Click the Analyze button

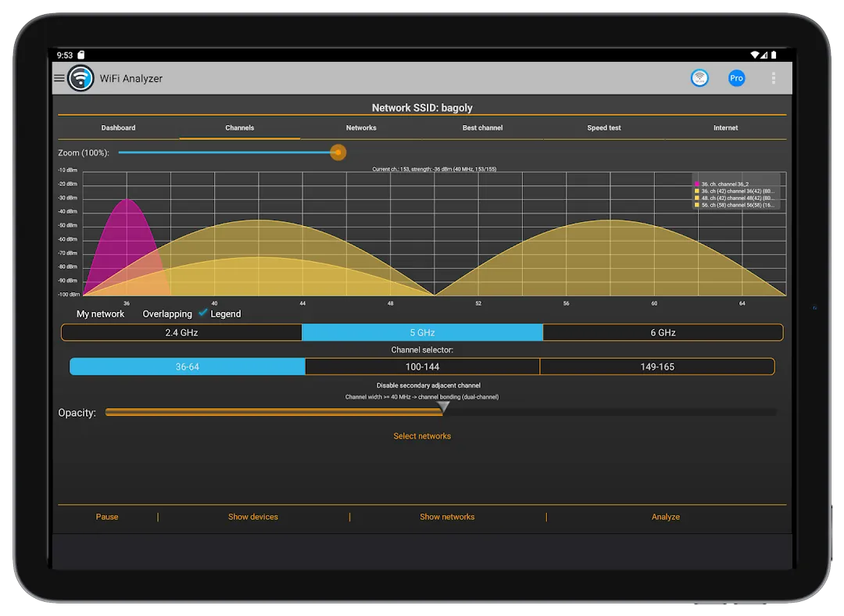click(x=666, y=517)
